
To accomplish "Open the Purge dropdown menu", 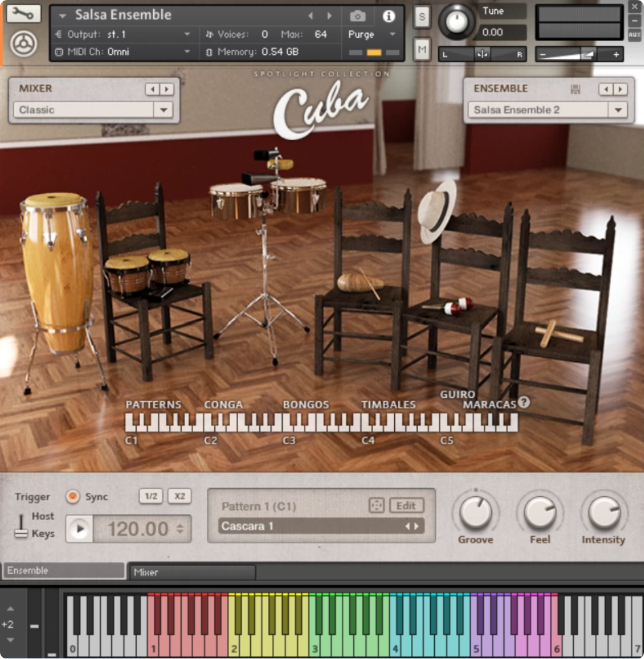I will pyautogui.click(x=372, y=34).
